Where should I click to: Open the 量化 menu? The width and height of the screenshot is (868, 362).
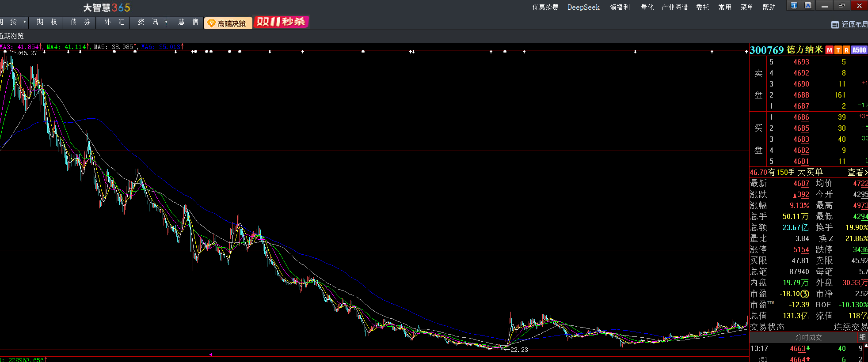(x=647, y=7)
